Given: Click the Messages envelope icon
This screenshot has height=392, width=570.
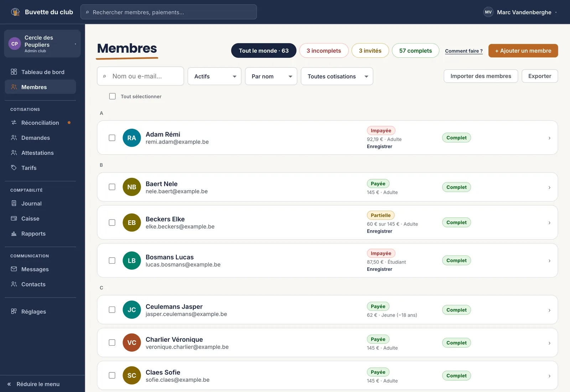Looking at the screenshot, I should (14, 269).
